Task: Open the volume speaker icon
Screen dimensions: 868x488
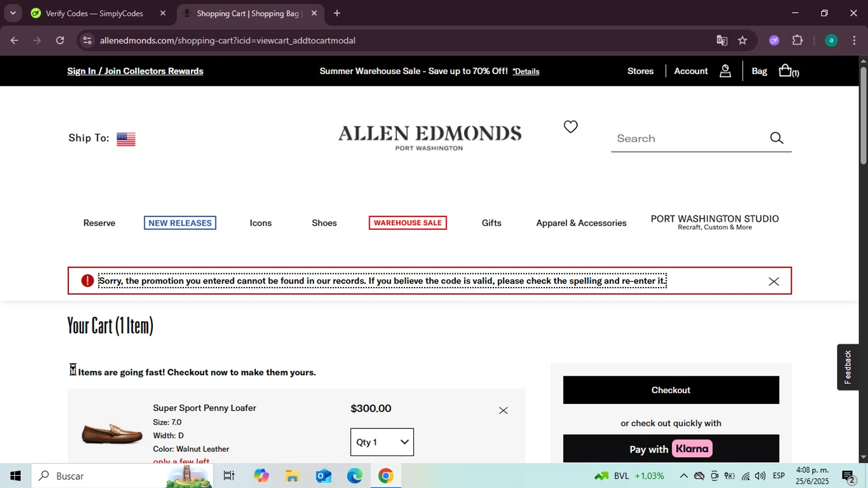Action: pos(760,476)
